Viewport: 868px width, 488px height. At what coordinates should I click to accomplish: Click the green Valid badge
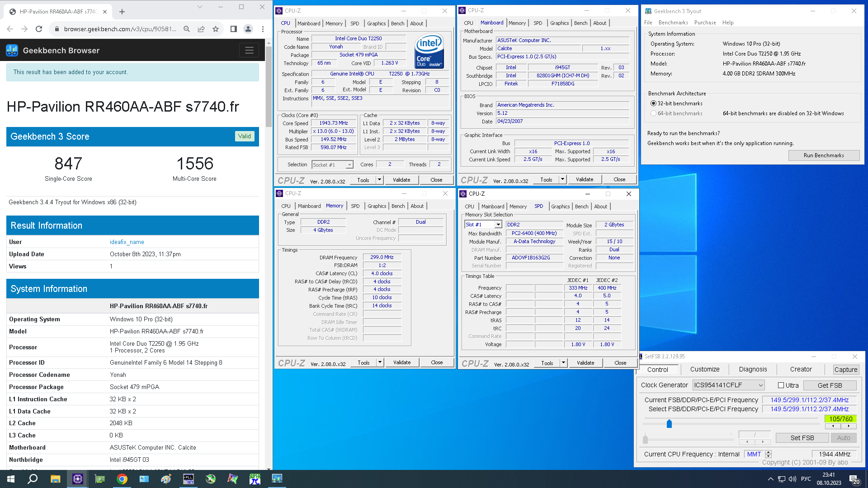coord(245,136)
